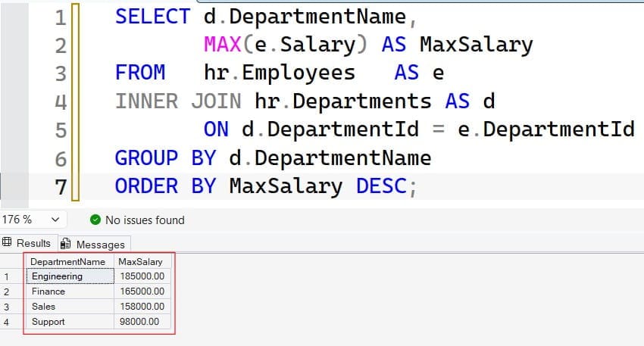Click ORDER BY on line 7
644x346 pixels.
[165, 186]
